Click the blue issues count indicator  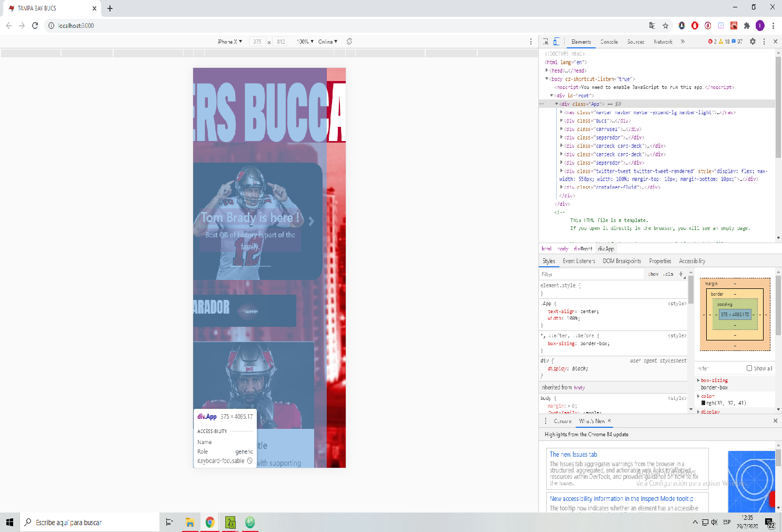click(x=737, y=42)
